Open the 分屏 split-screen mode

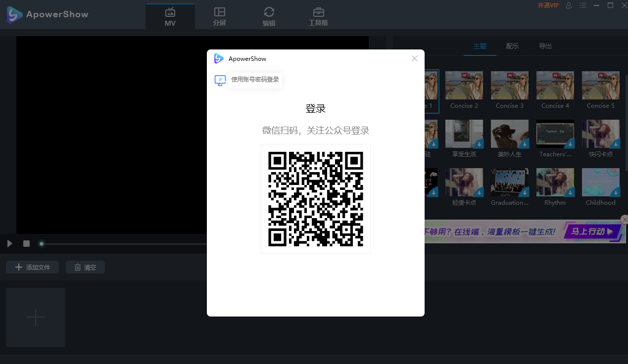[219, 16]
